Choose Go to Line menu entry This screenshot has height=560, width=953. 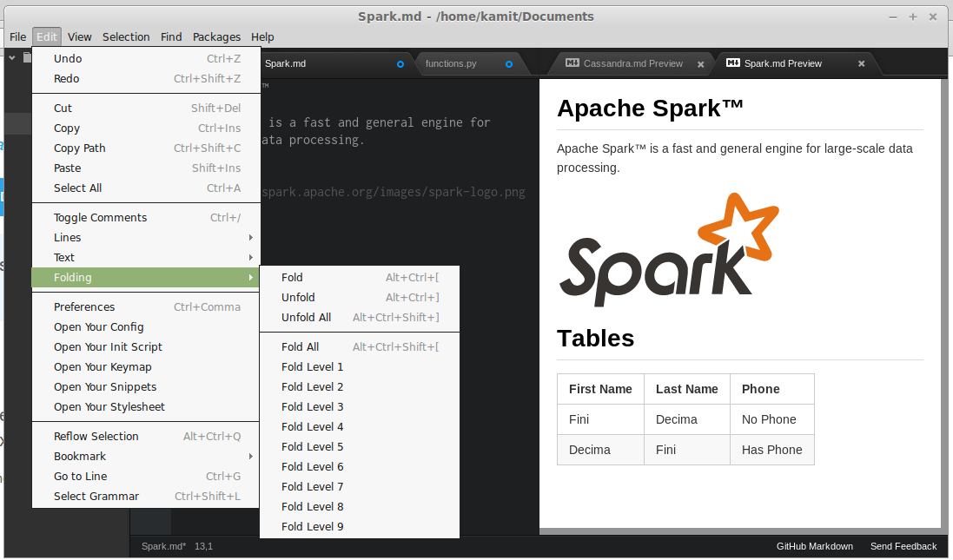pyautogui.click(x=146, y=476)
